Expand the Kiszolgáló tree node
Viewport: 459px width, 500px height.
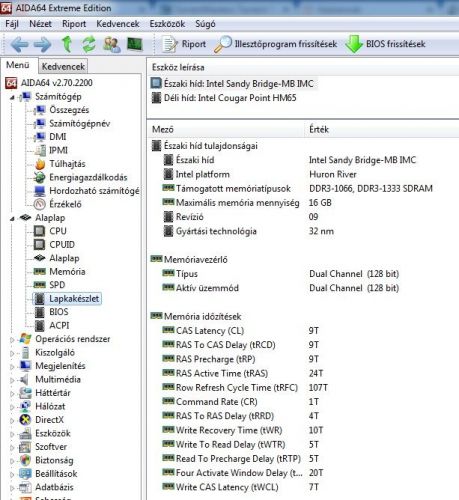pos(12,353)
